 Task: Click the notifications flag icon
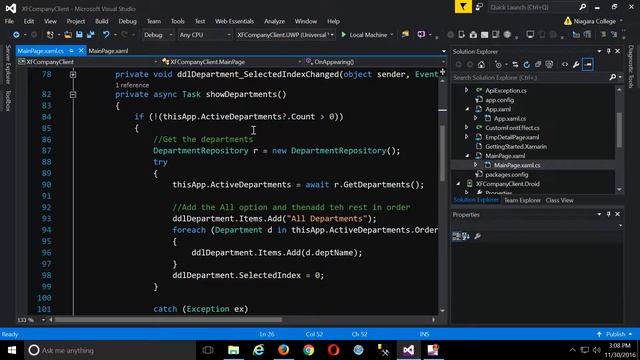463,7
